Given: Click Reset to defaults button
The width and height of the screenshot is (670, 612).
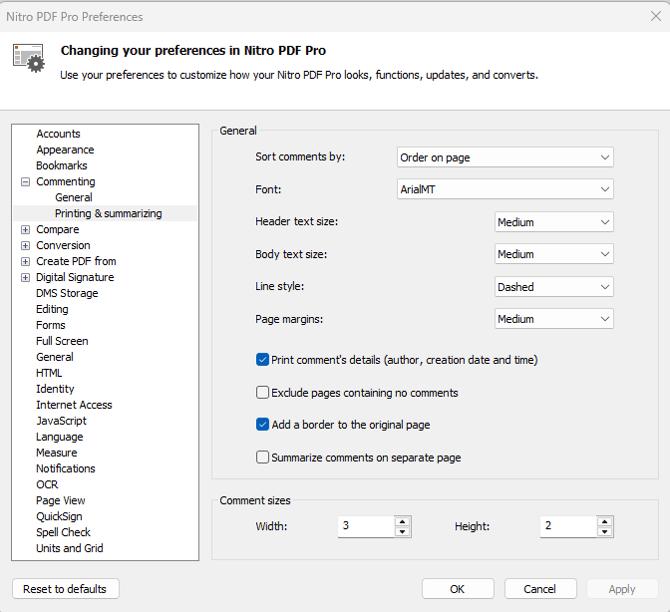Looking at the screenshot, I should pos(65,589).
